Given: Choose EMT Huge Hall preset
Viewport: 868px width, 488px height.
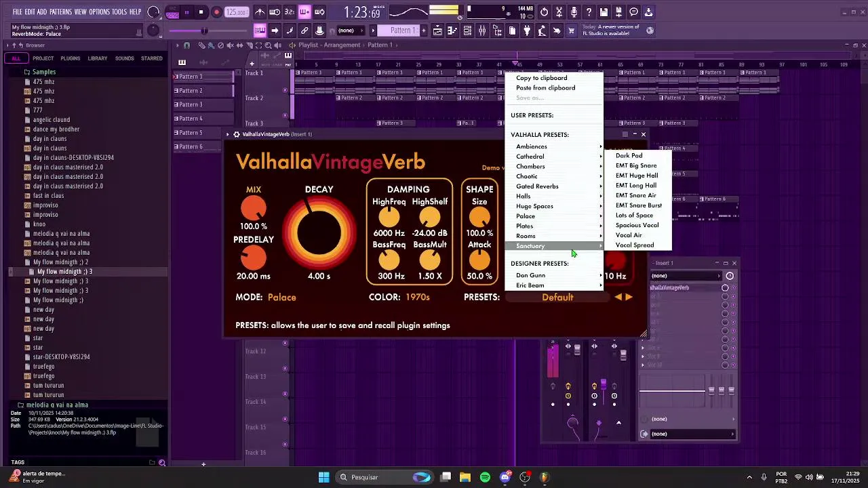Looking at the screenshot, I should click(637, 176).
